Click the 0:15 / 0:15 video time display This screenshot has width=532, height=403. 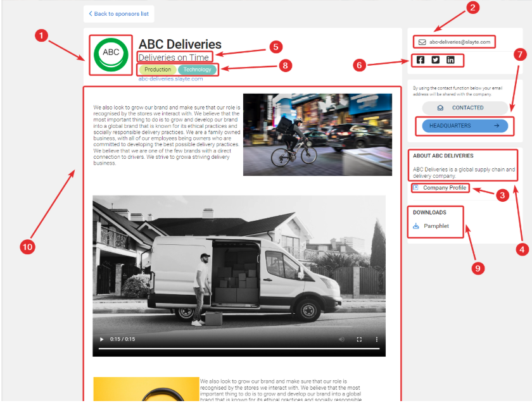tap(122, 339)
